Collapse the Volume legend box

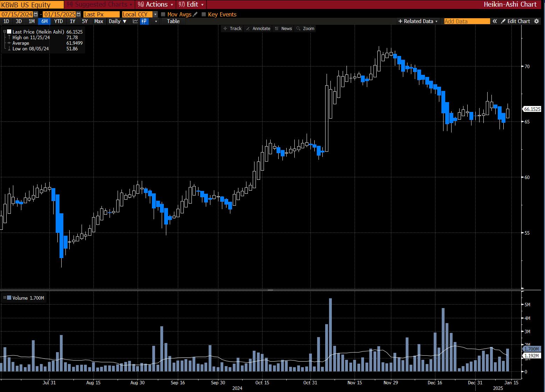[5, 298]
